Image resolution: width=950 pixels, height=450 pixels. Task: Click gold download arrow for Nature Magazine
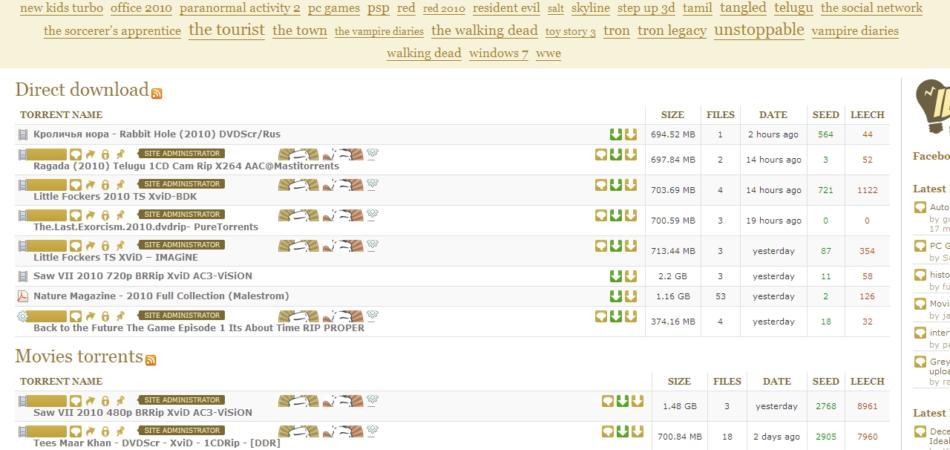click(x=631, y=296)
